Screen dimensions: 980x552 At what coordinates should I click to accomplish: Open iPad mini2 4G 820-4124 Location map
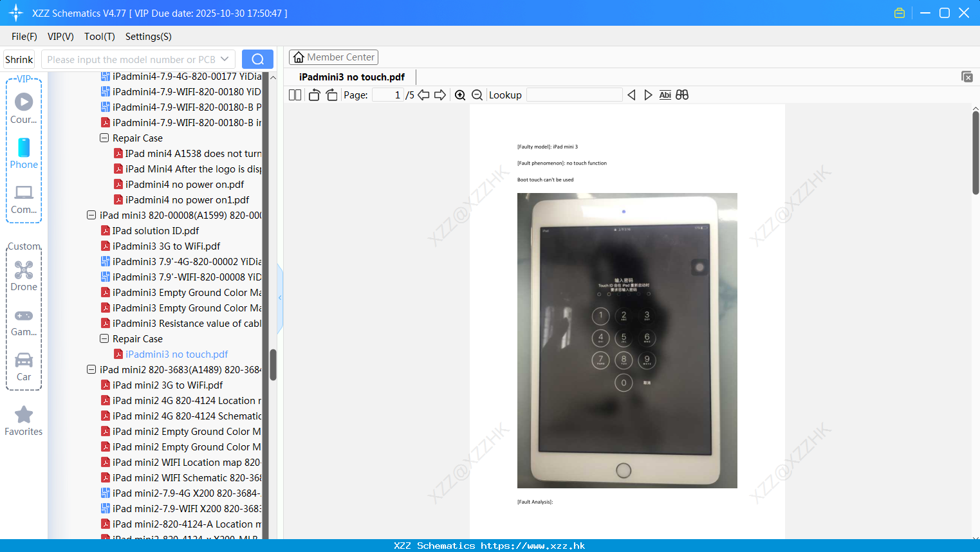(181, 401)
